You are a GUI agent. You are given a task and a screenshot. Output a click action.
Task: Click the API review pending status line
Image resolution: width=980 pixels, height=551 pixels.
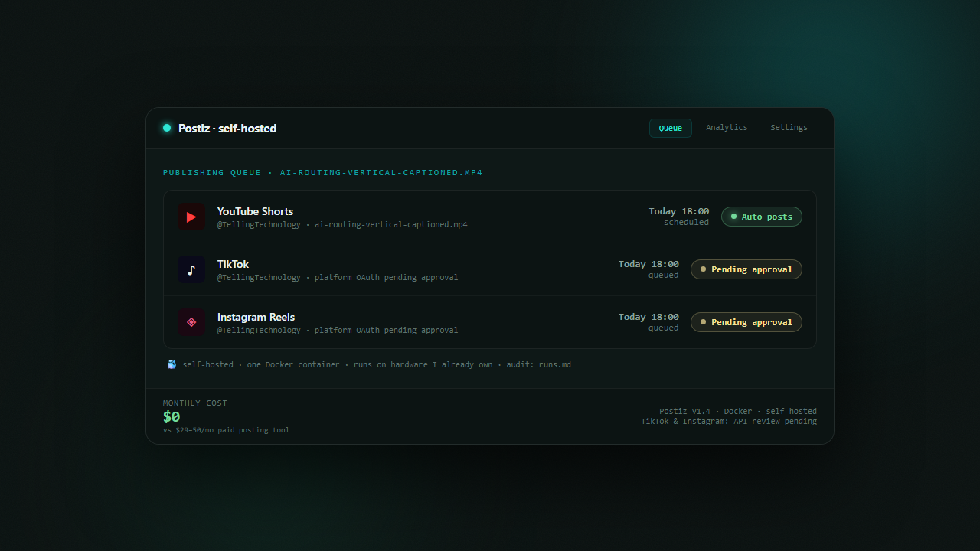coord(729,422)
